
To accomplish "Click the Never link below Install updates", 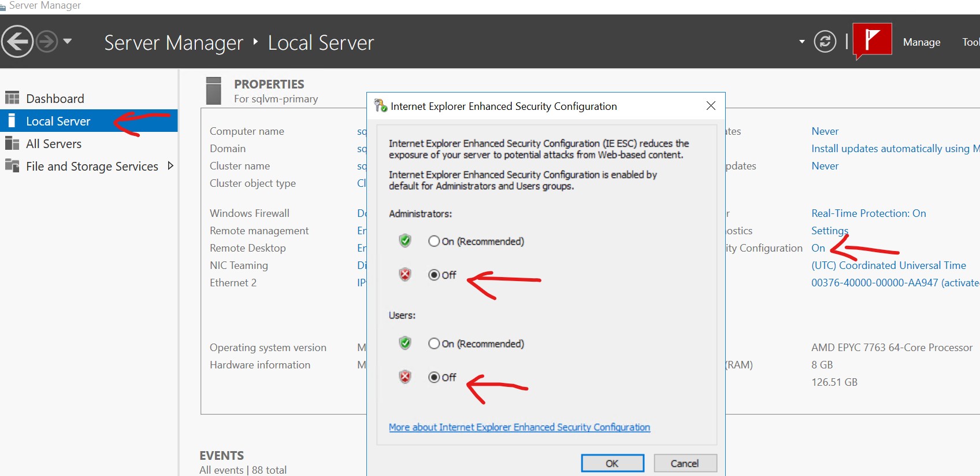I will point(825,166).
